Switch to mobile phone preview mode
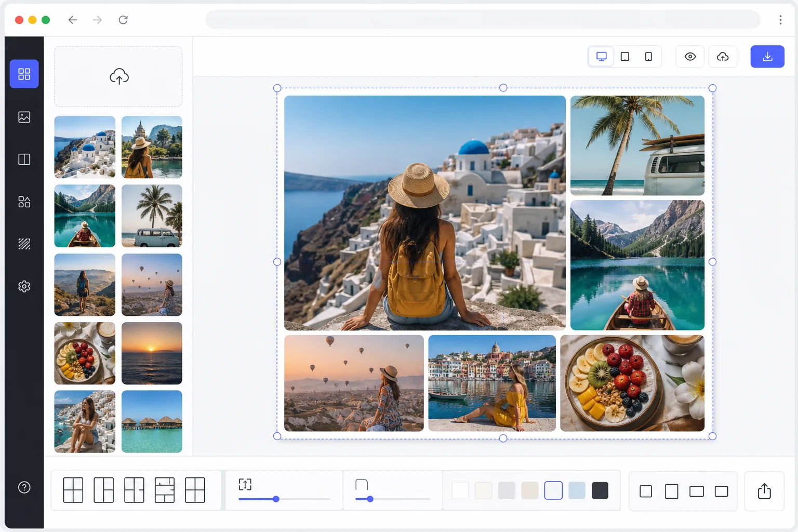Image resolution: width=798 pixels, height=532 pixels. click(x=648, y=57)
